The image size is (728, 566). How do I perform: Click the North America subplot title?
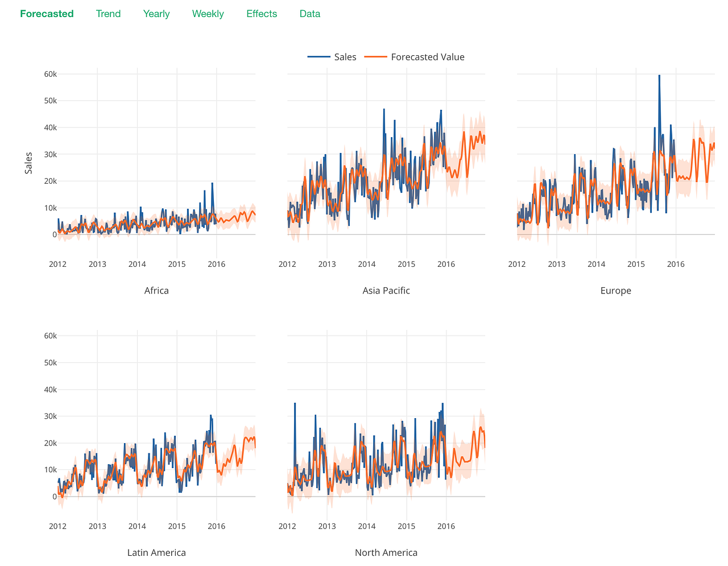pos(386,552)
